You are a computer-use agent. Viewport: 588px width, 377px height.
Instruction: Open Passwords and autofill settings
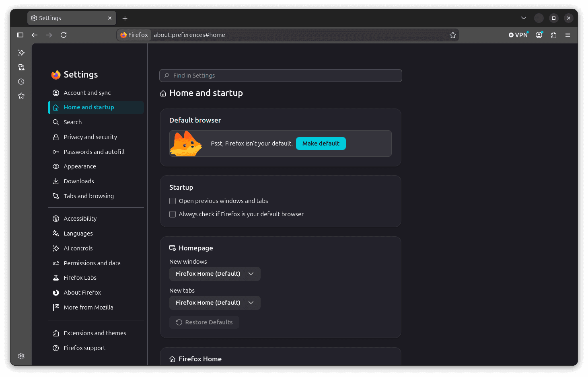(x=96, y=152)
